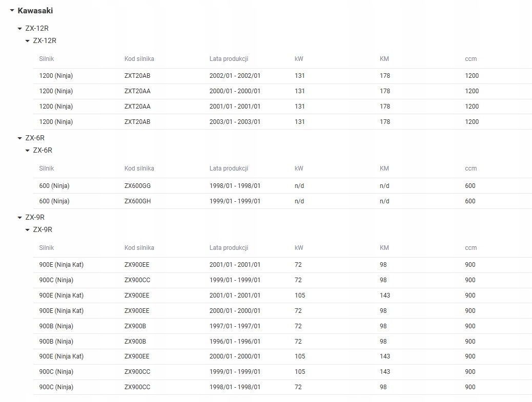The image size is (532, 402).
Task: Collapse the Kawasaki brand section
Action: coord(12,11)
